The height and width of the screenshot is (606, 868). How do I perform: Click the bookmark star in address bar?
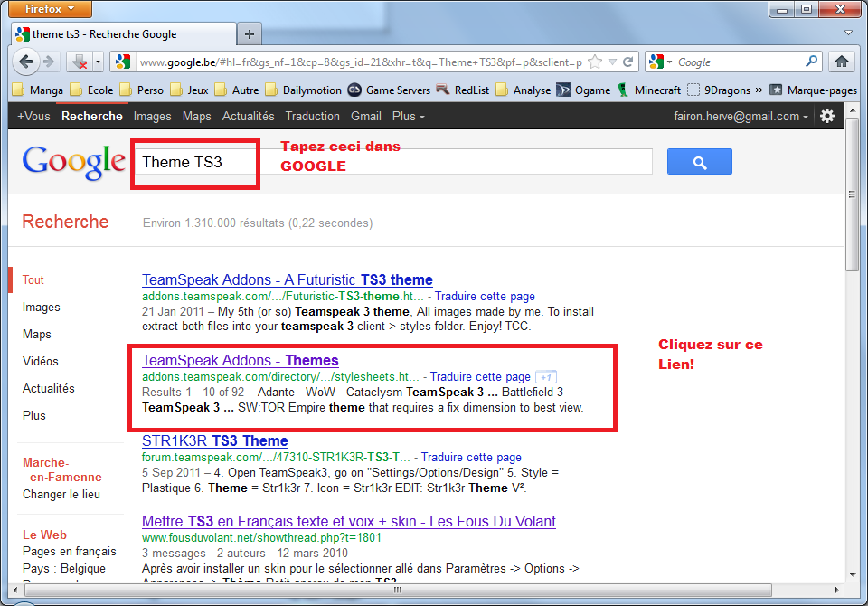595,62
